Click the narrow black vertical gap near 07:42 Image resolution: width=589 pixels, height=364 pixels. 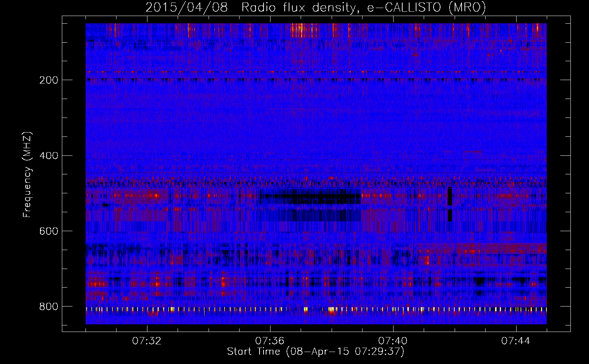tap(450, 204)
